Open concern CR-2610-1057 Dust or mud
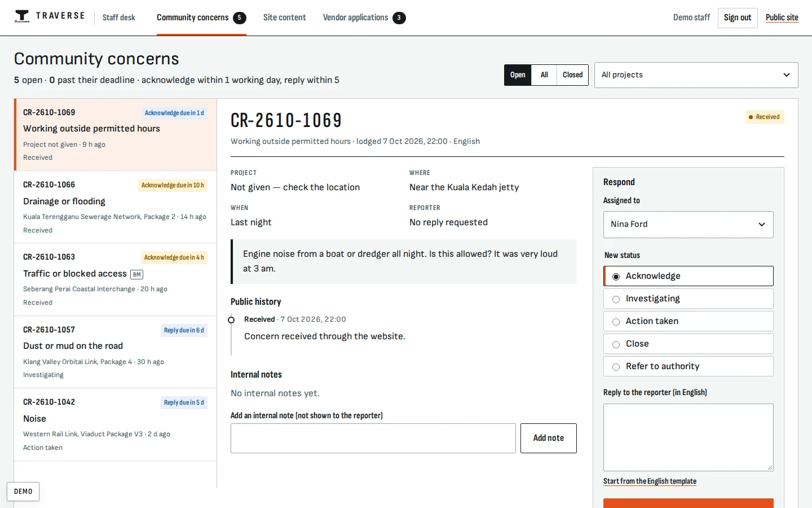 click(x=116, y=352)
